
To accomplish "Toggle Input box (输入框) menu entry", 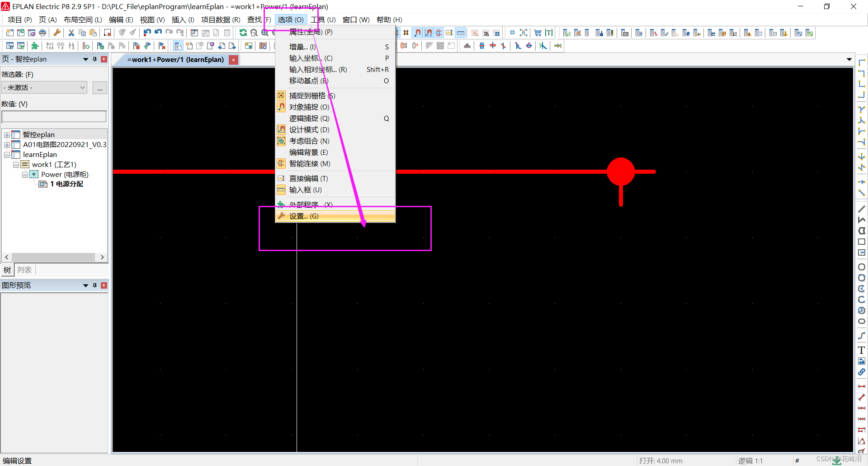I will point(335,190).
